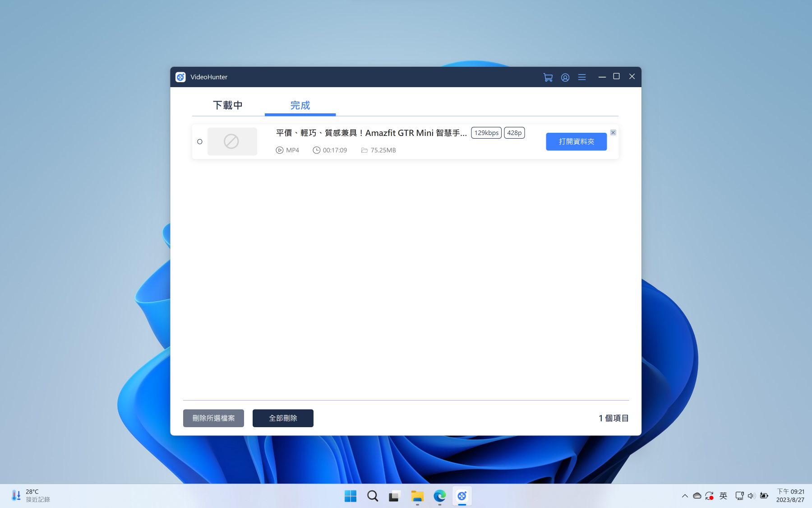Open the hamburger menu in title bar
This screenshot has width=812, height=508.
(x=582, y=77)
